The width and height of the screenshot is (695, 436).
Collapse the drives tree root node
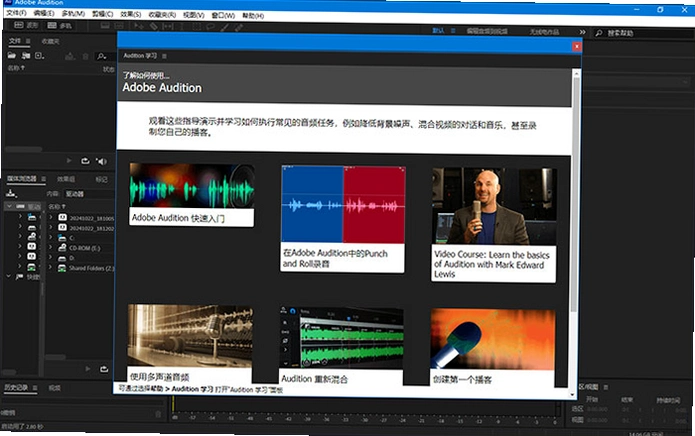coord(9,206)
